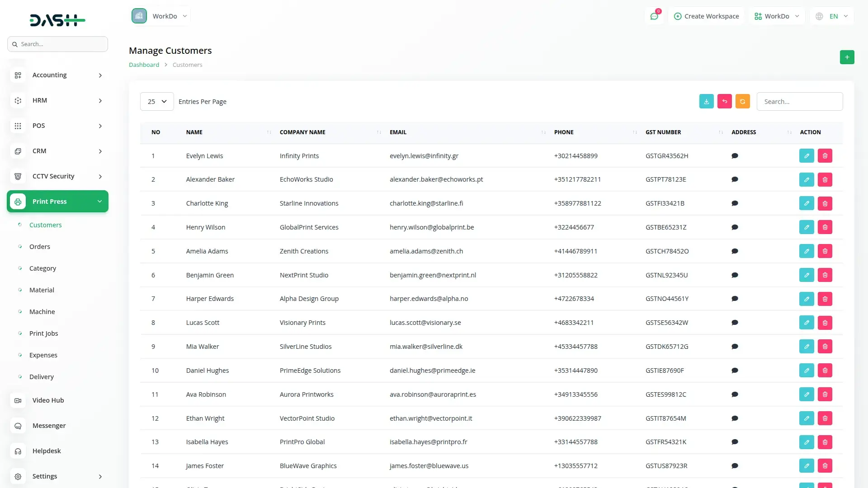Click Create Workspace button
The width and height of the screenshot is (868, 488).
coord(706,16)
